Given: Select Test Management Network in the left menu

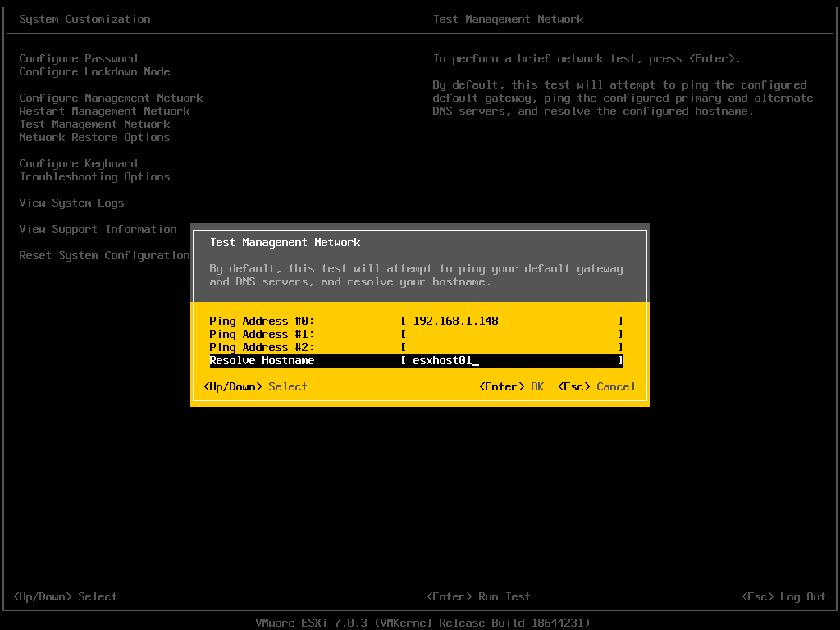Looking at the screenshot, I should pyautogui.click(x=95, y=125).
